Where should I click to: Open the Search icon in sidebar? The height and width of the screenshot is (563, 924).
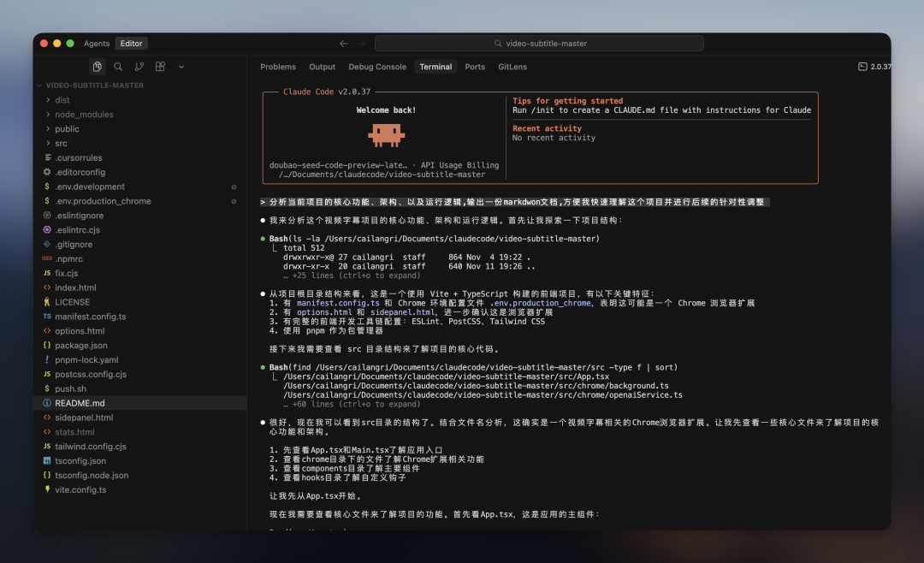pyautogui.click(x=118, y=67)
